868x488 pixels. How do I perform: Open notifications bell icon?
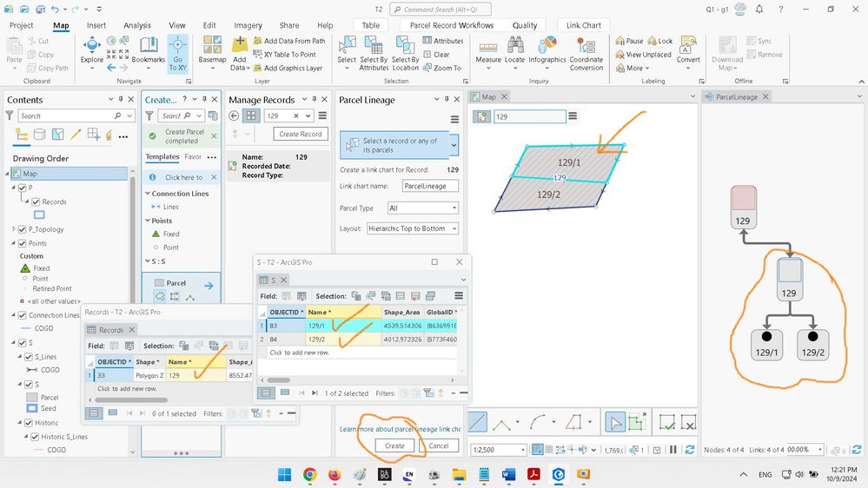(759, 10)
